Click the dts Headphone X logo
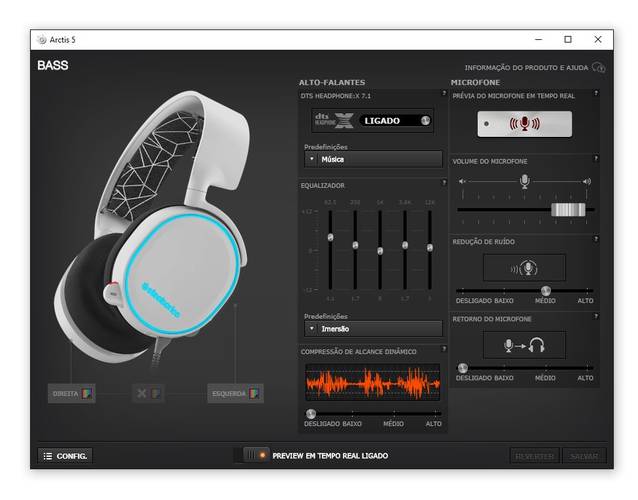The image size is (638, 500). [334, 120]
